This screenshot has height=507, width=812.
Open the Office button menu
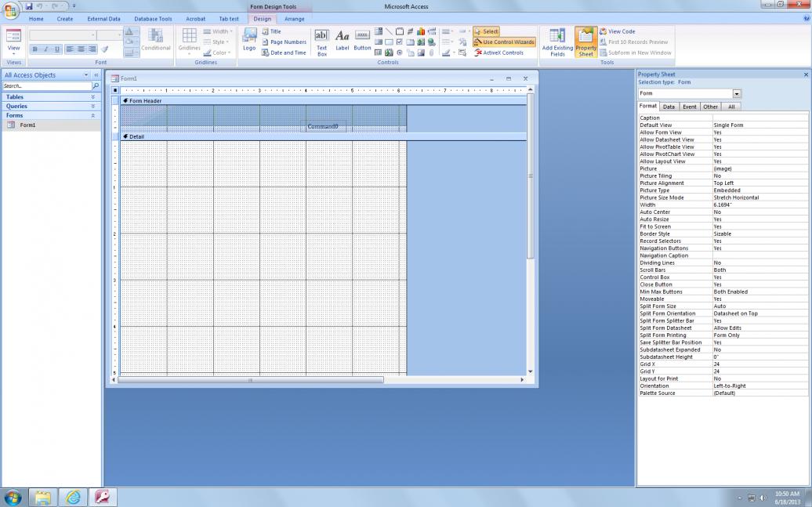tap(10, 10)
